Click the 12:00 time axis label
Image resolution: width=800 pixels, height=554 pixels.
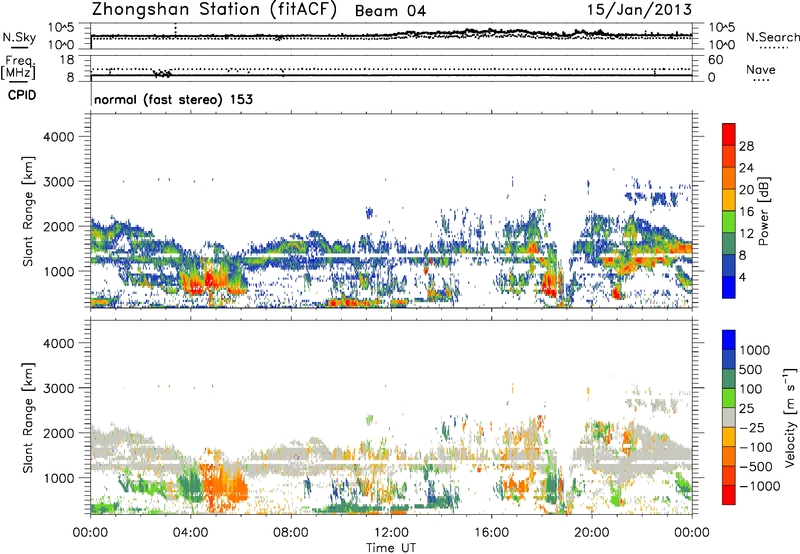tap(391, 533)
